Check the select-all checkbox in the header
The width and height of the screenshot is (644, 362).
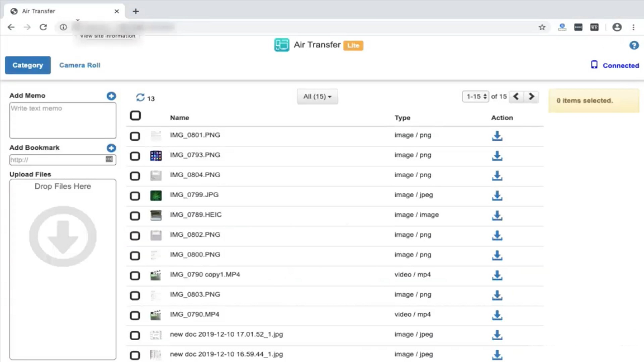tap(135, 116)
